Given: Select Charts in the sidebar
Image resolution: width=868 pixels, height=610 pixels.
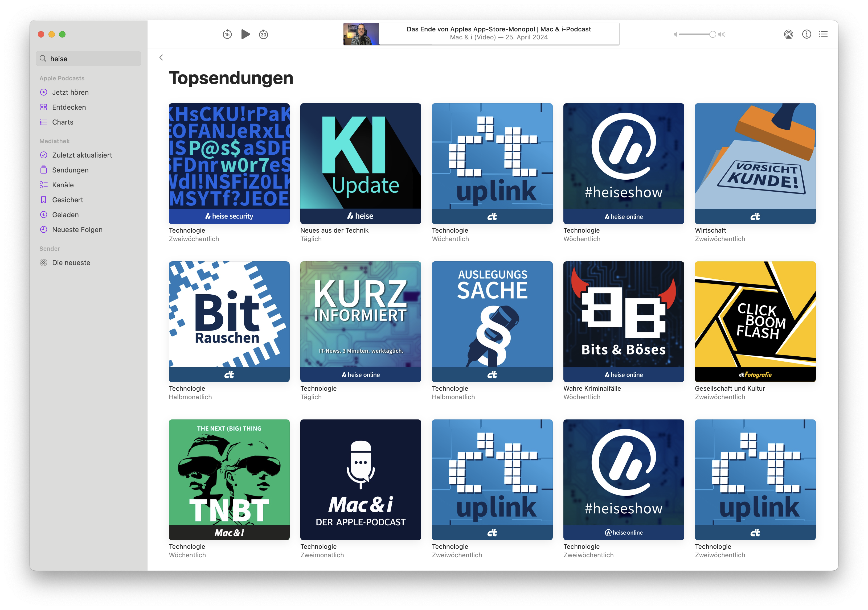Looking at the screenshot, I should pos(63,122).
